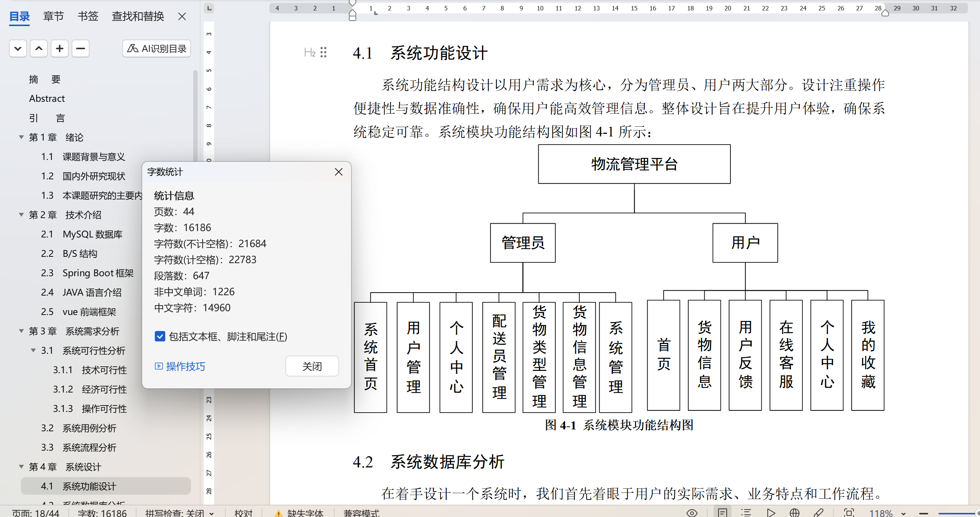This screenshot has width=980, height=517.
Task: Click the fit-page zoom icon beside 118%
Action: tap(849, 513)
